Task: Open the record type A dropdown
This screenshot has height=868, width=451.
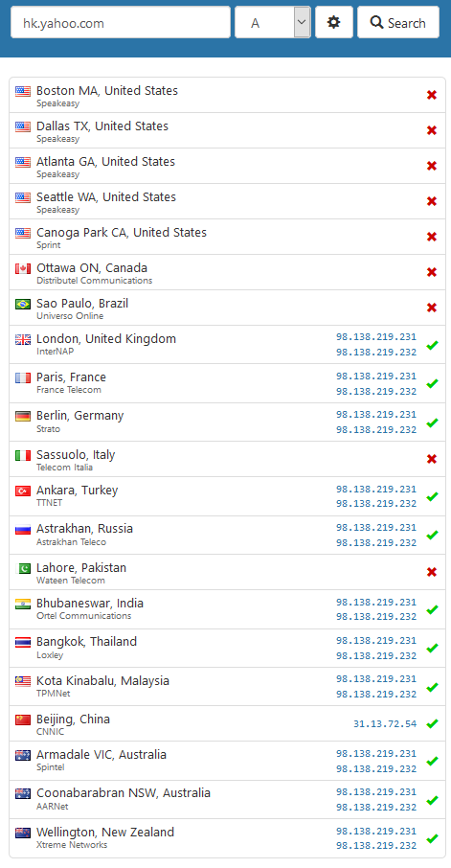Action: tap(273, 22)
